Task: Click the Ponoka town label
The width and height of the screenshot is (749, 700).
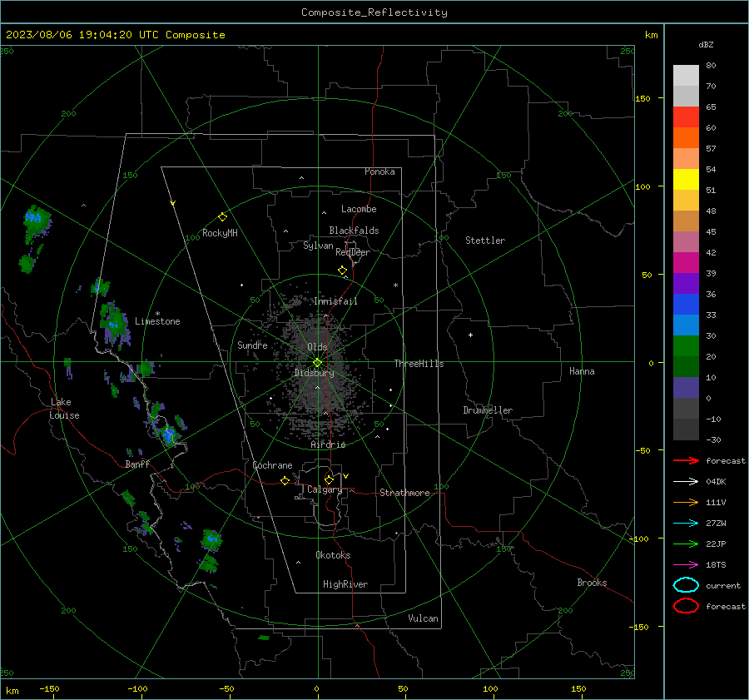Action: coord(379,172)
